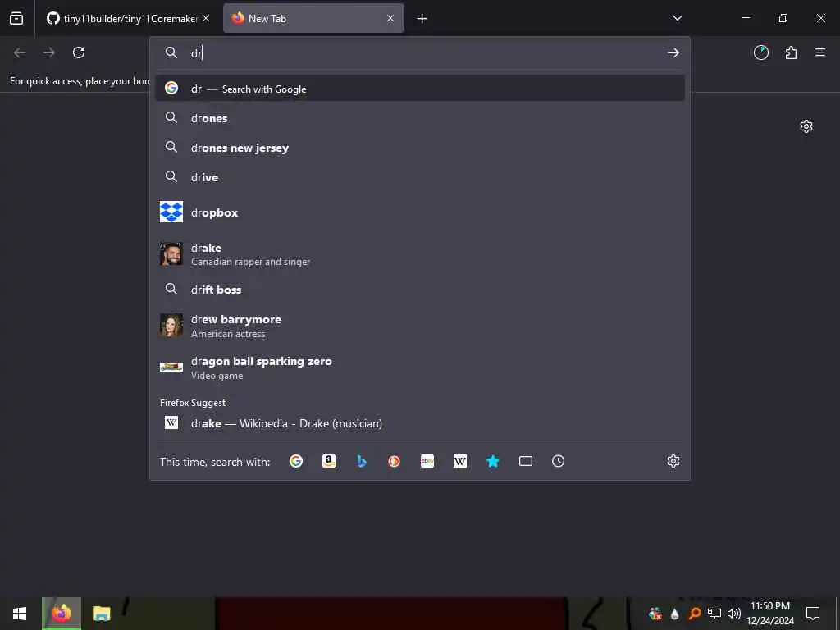Select the "drones new jersey" suggestion
Image resolution: width=840 pixels, height=630 pixels.
tap(420, 148)
